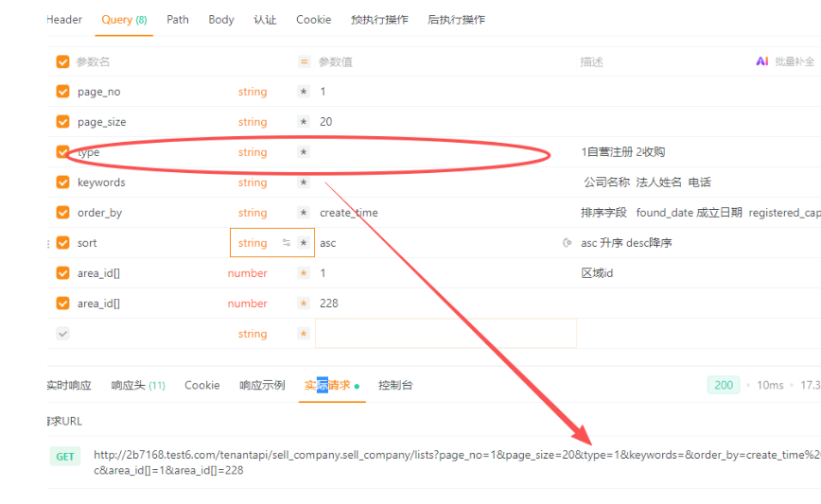Image resolution: width=821 pixels, height=504 pixels.
Task: Open the 控制台 tab
Action: [395, 385]
